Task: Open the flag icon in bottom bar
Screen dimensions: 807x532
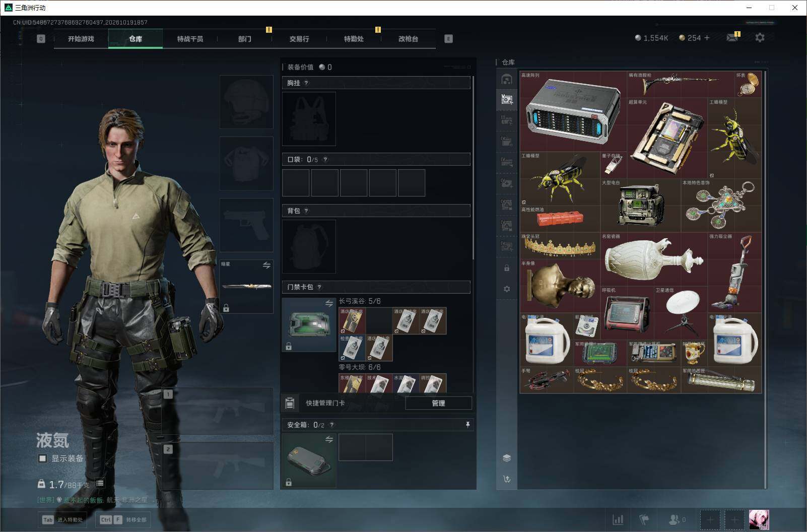Action: [644, 519]
